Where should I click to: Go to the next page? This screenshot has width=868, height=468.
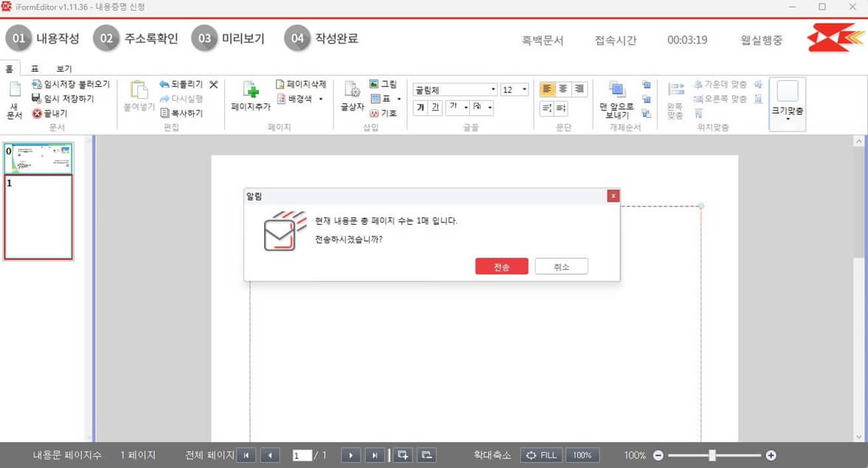click(350, 455)
